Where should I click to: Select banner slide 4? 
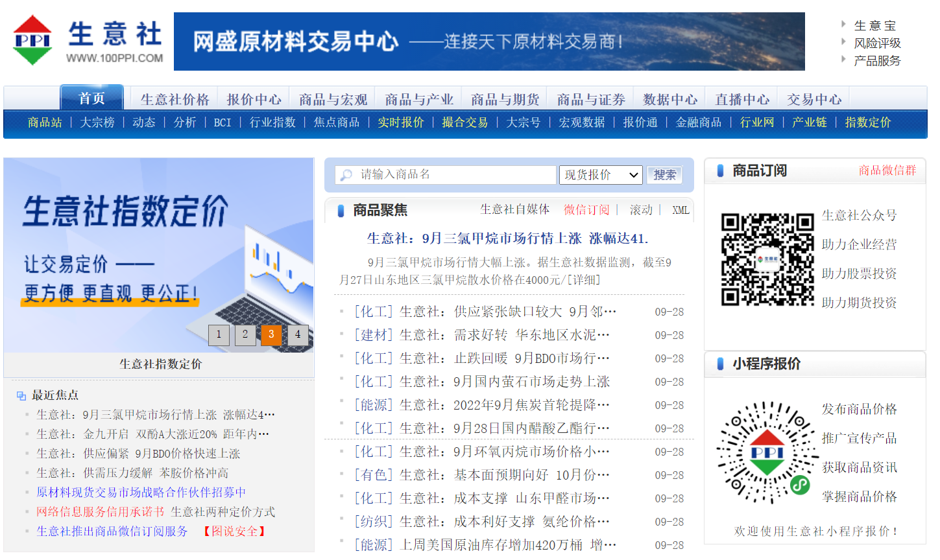click(x=298, y=334)
